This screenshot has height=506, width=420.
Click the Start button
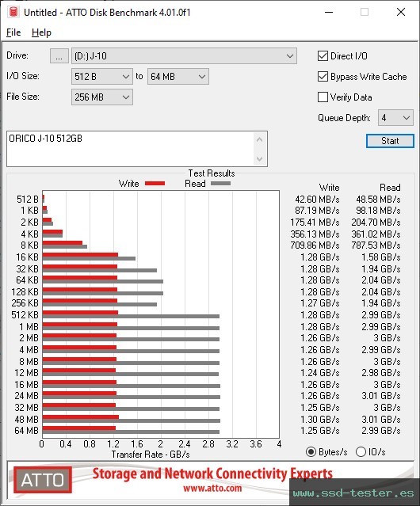point(390,141)
